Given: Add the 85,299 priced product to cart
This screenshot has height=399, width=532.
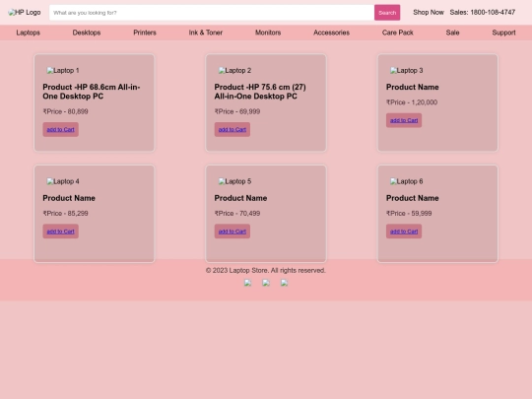Looking at the screenshot, I should (x=61, y=232).
